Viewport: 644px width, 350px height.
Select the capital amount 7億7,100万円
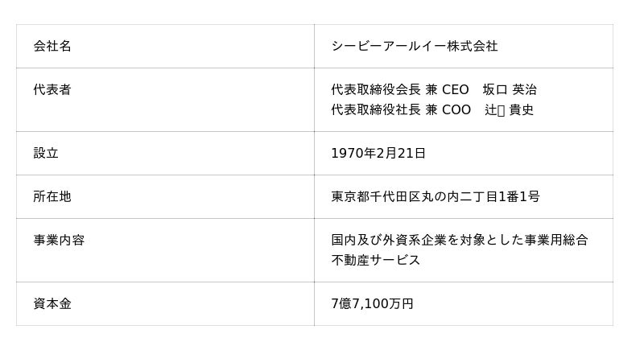372,304
